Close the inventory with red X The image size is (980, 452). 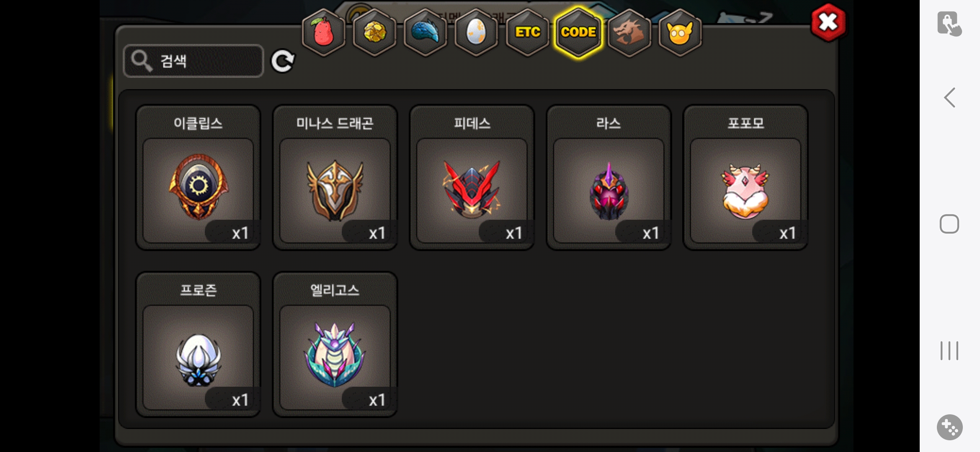[828, 22]
